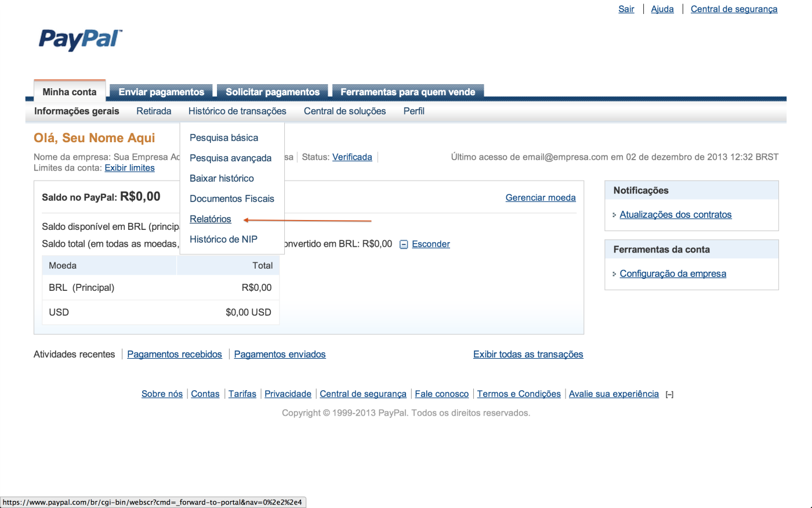Open Atualizações dos contratos notification
Screen dimensions: 812x508
tap(676, 214)
